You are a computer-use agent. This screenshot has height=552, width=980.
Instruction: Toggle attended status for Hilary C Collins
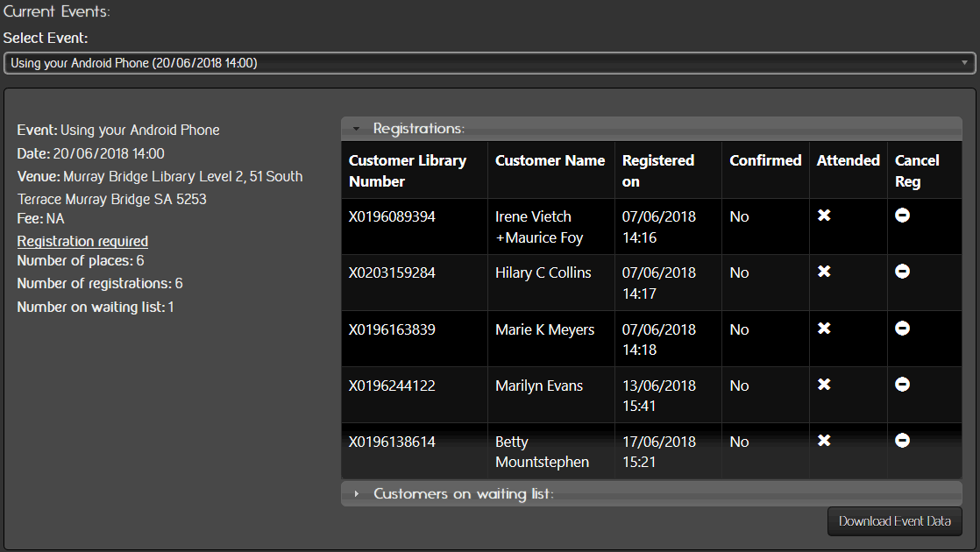[824, 272]
